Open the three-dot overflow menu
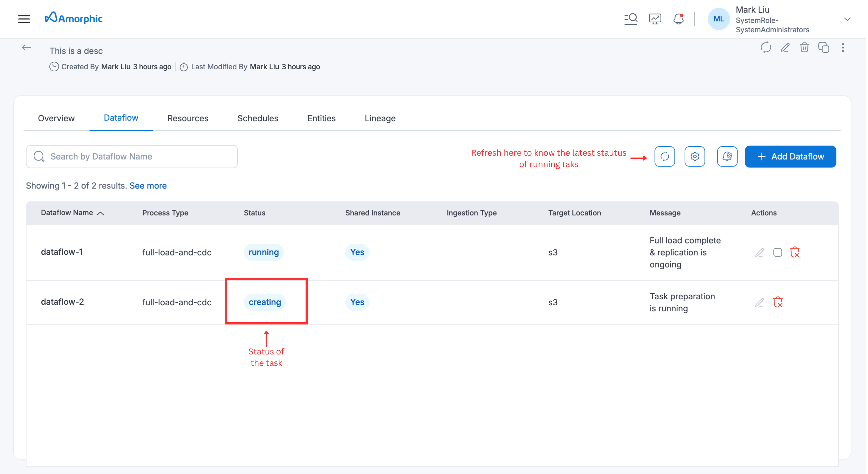The width and height of the screenshot is (868, 474). (843, 48)
